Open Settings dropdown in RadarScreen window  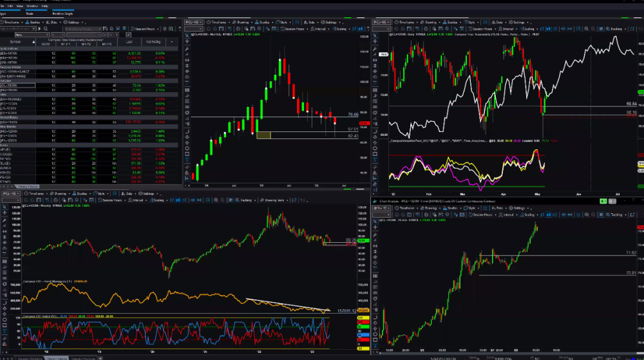pos(73,22)
